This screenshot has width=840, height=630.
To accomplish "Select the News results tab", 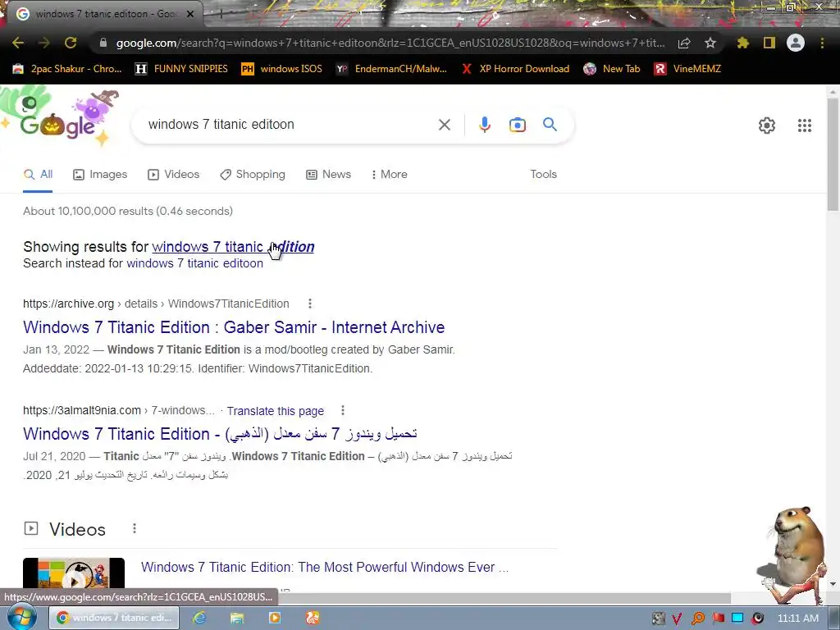I will [x=328, y=174].
